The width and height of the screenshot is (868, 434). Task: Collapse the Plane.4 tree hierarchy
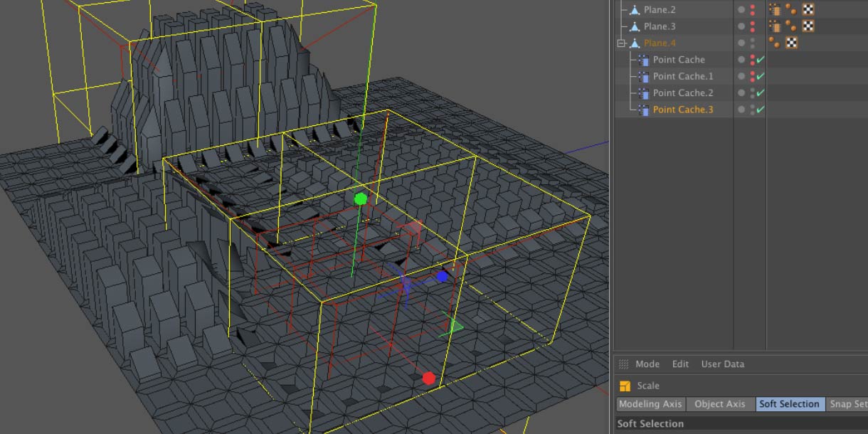[621, 43]
